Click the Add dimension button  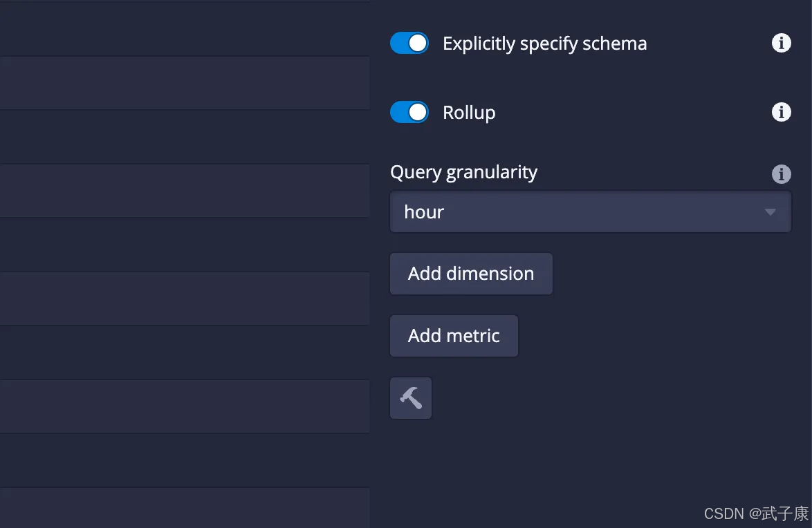471,274
